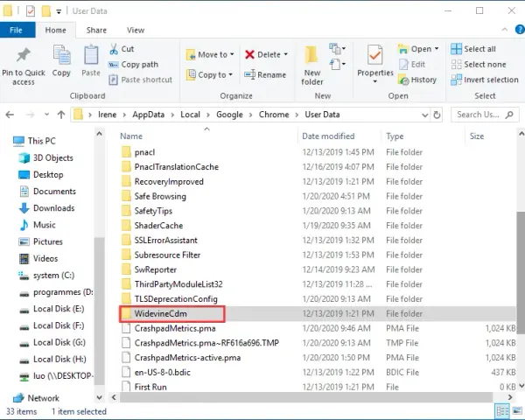
Task: Expand the Open button dropdown arrow
Action: 437,49
